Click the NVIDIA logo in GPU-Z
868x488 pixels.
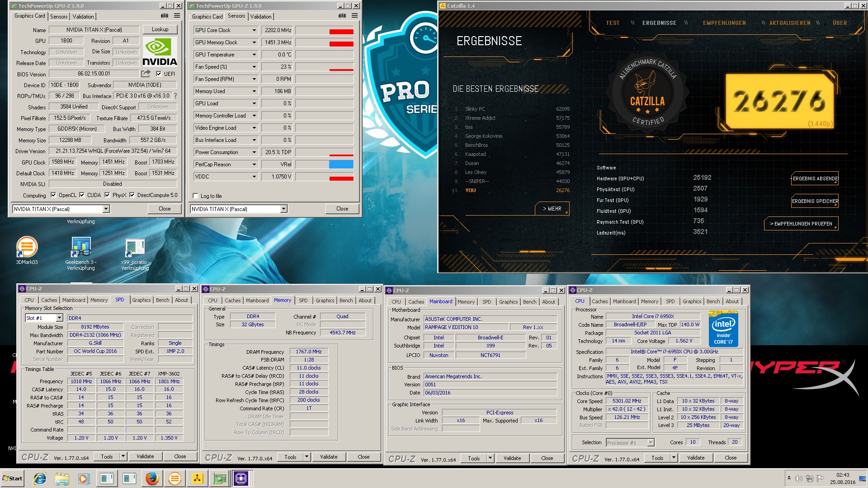tap(160, 52)
